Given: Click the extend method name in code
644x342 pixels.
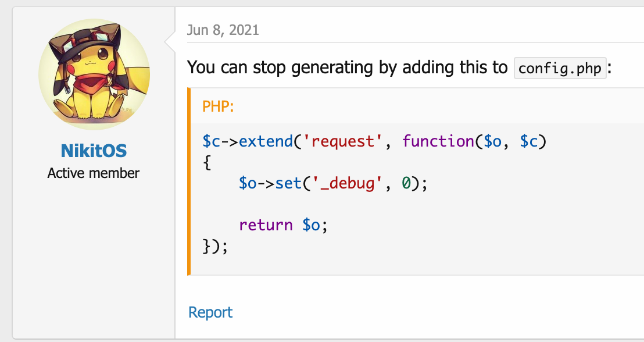Looking at the screenshot, I should (265, 142).
